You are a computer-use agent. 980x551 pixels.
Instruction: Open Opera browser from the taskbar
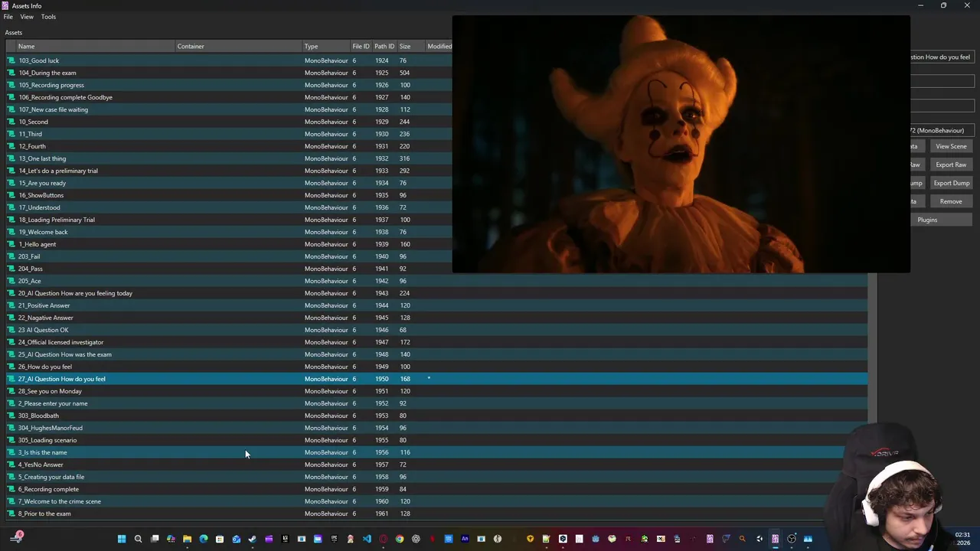383,539
